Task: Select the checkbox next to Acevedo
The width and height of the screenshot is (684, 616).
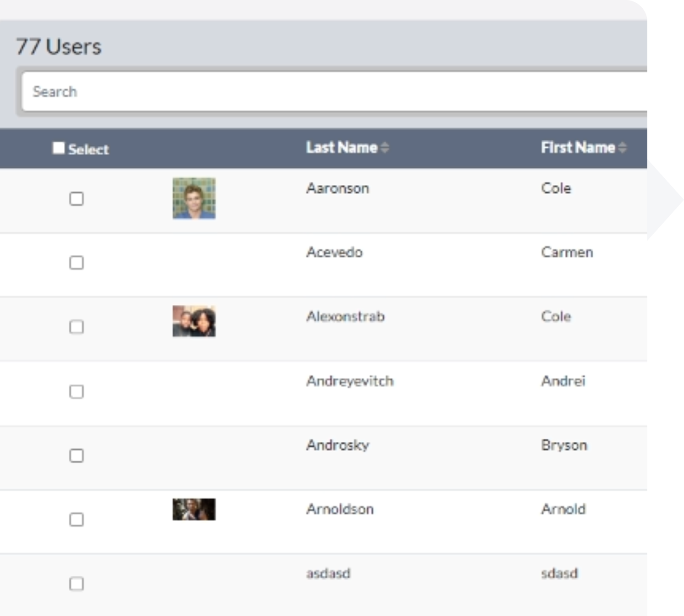Action: click(77, 263)
